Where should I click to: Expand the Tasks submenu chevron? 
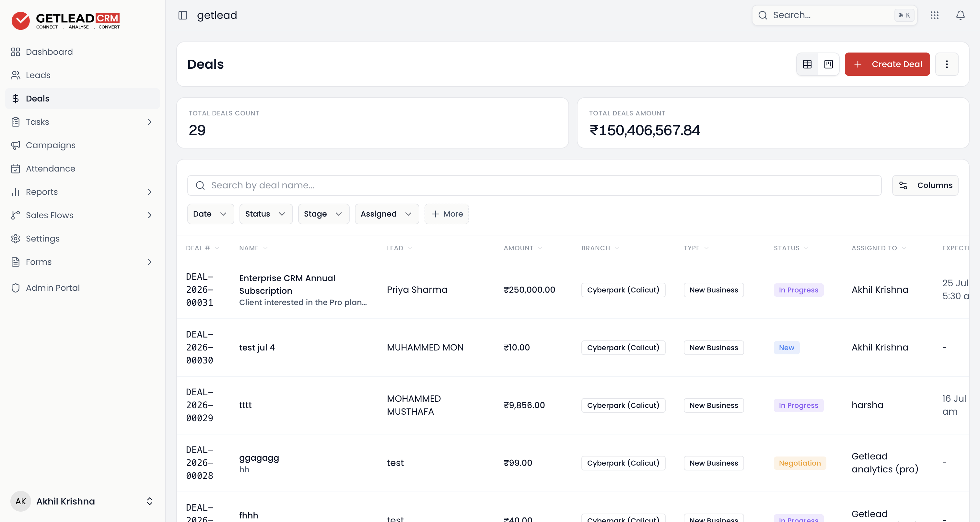click(149, 122)
